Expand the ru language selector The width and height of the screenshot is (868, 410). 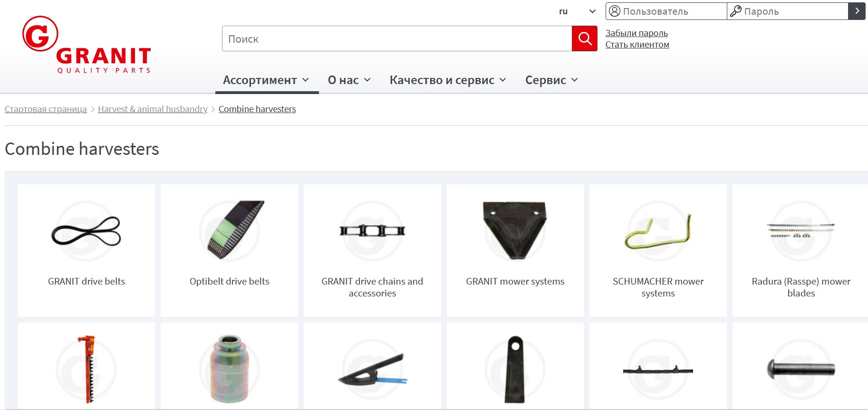[x=578, y=11]
